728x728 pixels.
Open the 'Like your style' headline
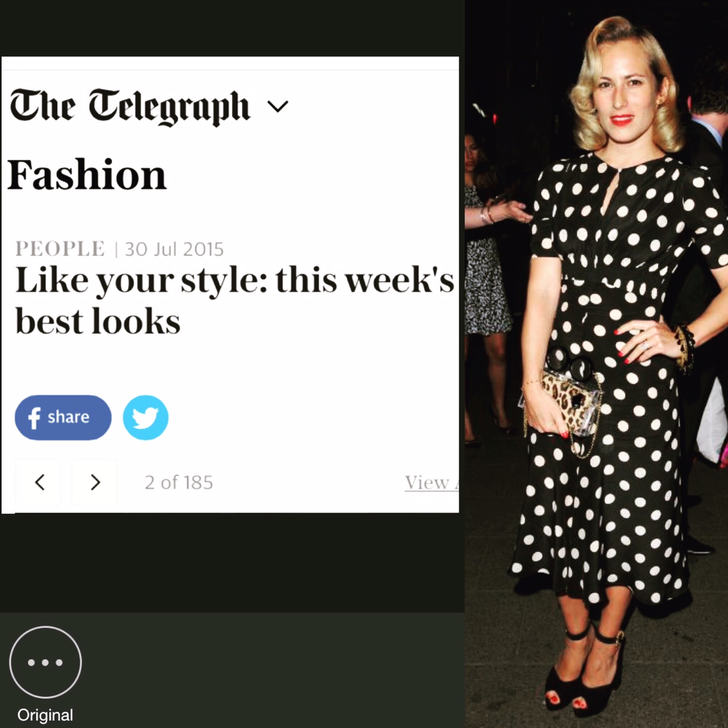234,300
